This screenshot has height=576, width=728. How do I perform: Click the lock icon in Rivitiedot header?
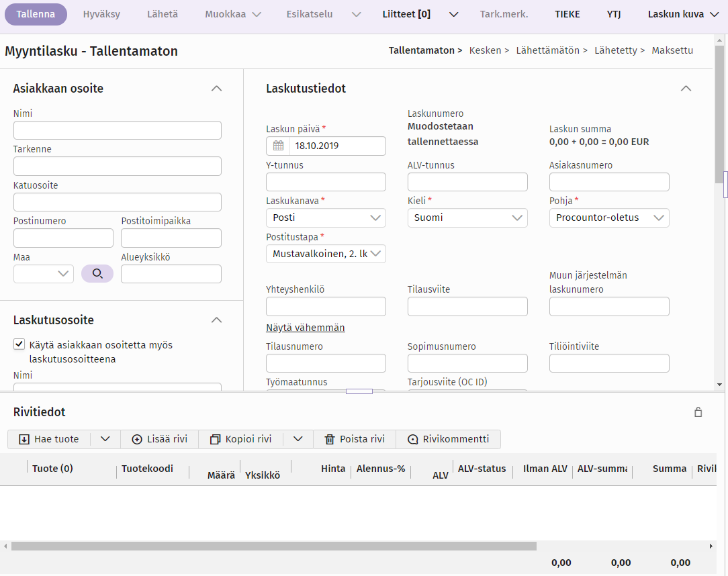coord(698,412)
